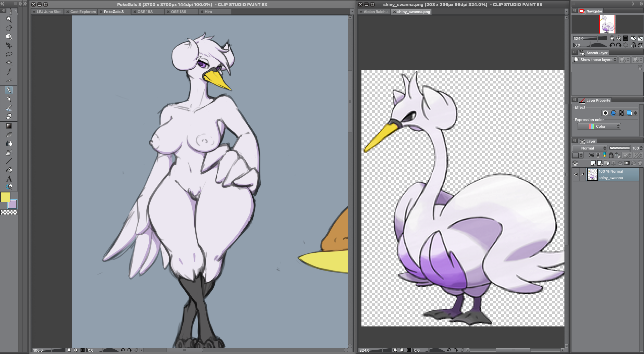Select the Auto select magic wand tool
Image resolution: width=644 pixels, height=354 pixels.
click(9, 63)
